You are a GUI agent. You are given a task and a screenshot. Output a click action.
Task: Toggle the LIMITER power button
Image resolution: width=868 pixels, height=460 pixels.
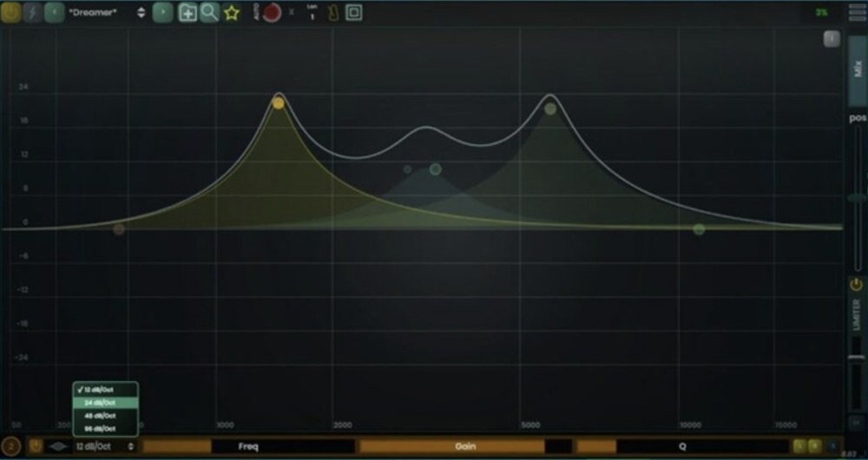857,285
